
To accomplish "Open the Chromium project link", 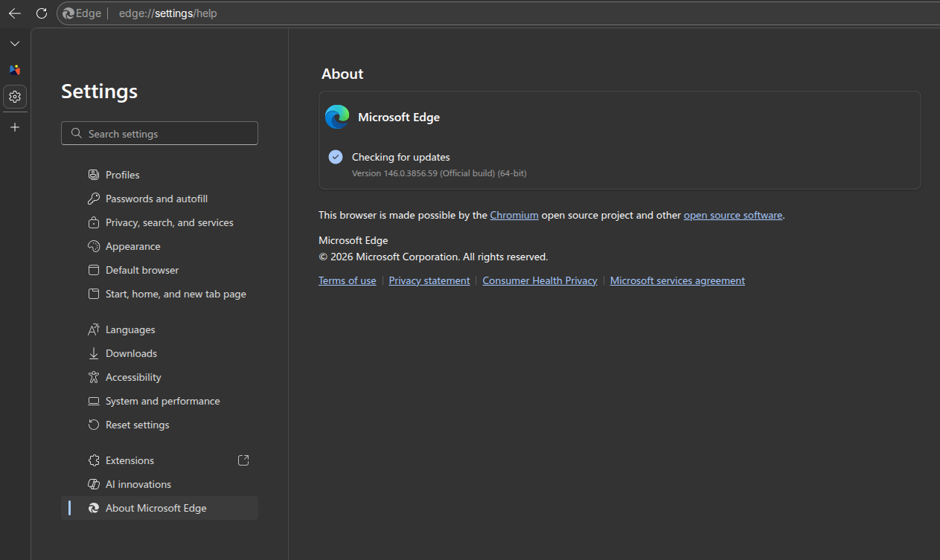I will [514, 215].
